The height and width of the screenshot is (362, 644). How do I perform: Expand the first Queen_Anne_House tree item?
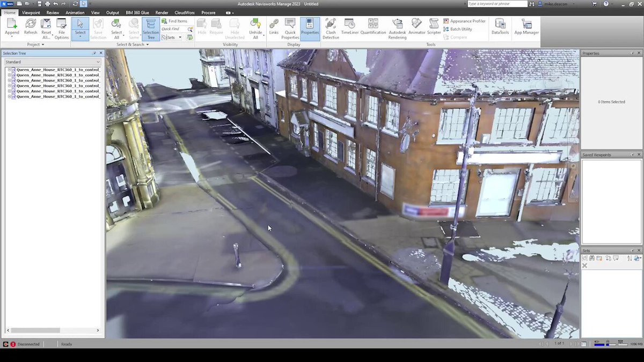click(x=9, y=70)
